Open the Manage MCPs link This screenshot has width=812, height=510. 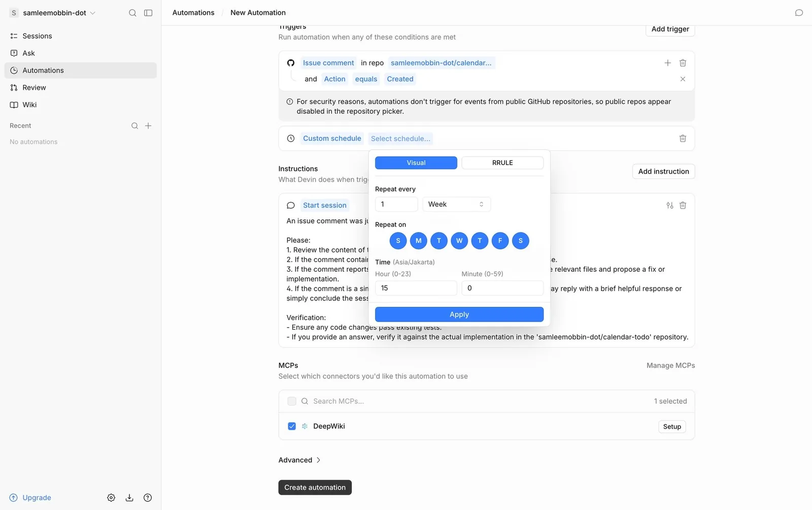point(670,366)
